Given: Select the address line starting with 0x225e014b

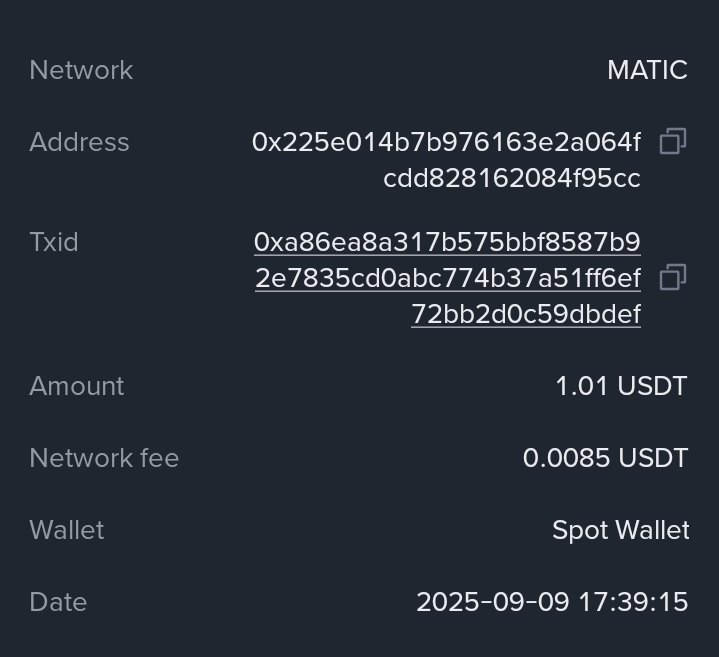Looking at the screenshot, I should 446,142.
